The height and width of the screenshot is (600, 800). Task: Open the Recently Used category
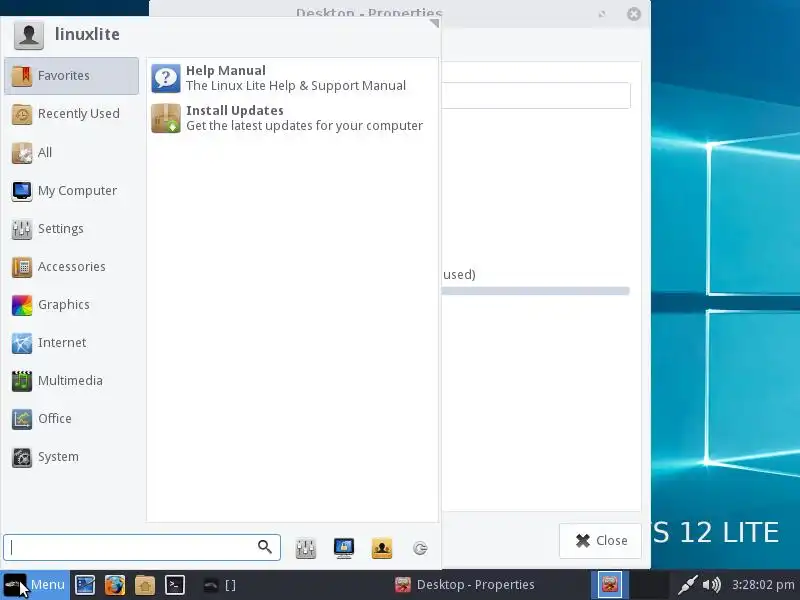(x=71, y=114)
